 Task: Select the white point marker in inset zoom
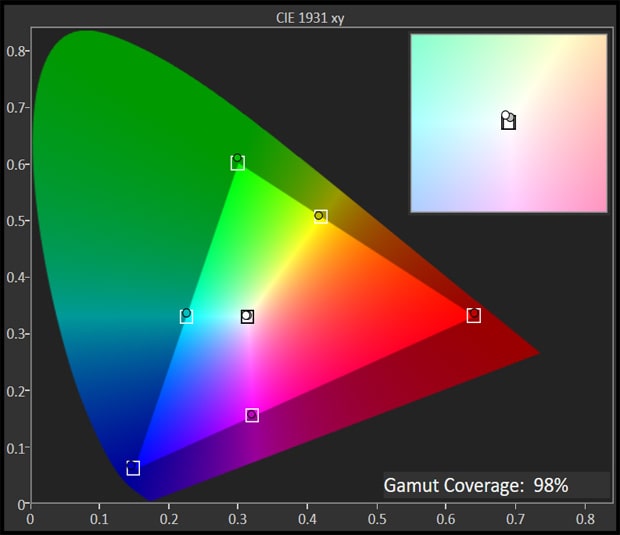(508, 121)
